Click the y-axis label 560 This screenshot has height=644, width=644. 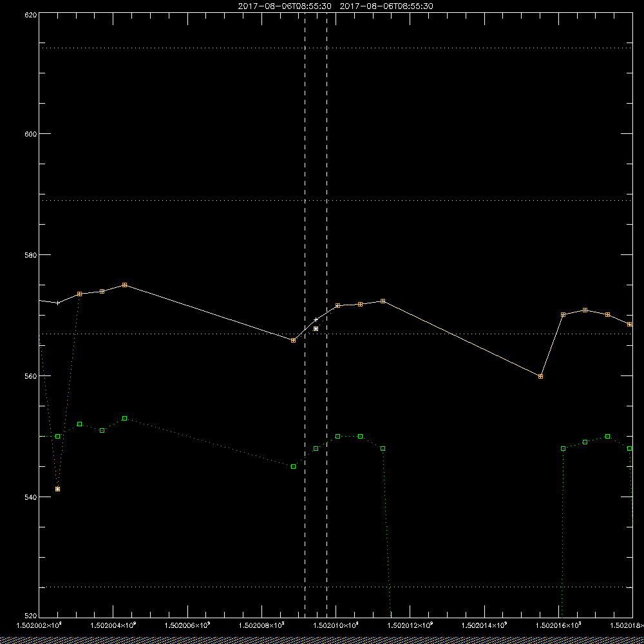(31, 376)
